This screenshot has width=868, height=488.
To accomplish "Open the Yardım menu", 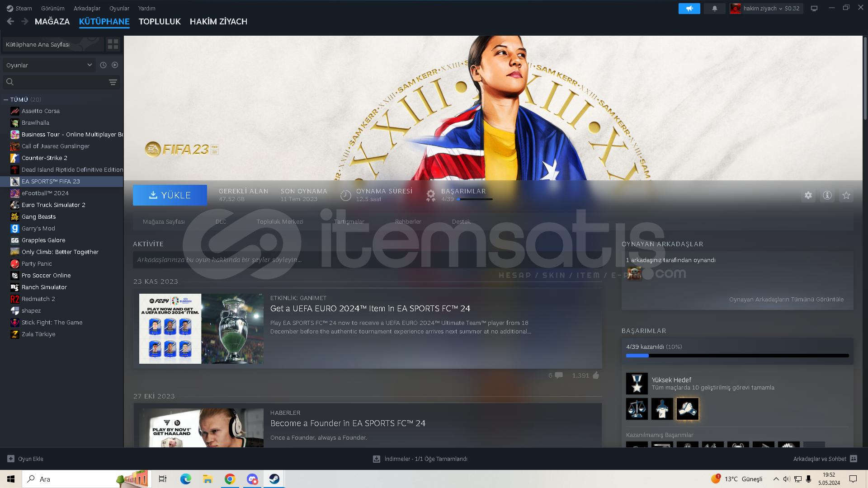I will (x=146, y=8).
